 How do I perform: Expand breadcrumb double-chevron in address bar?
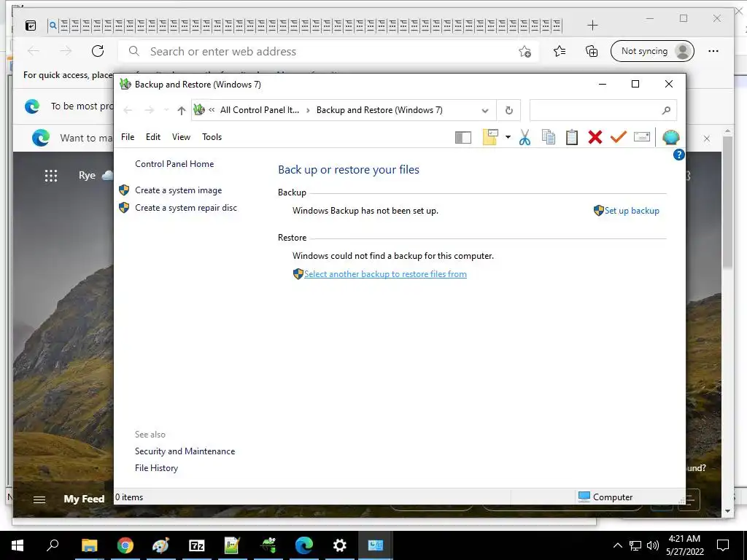point(212,110)
